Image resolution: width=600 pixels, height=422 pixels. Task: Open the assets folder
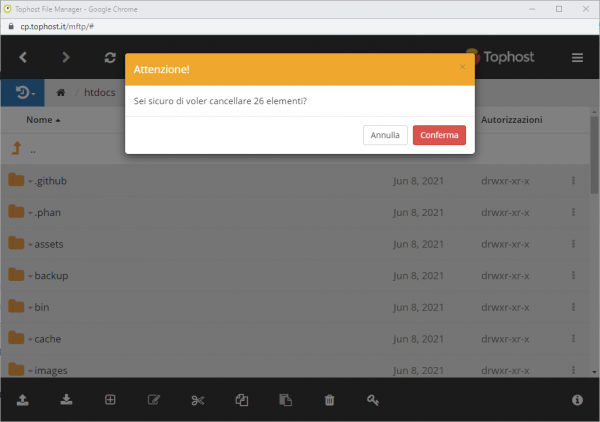click(49, 244)
